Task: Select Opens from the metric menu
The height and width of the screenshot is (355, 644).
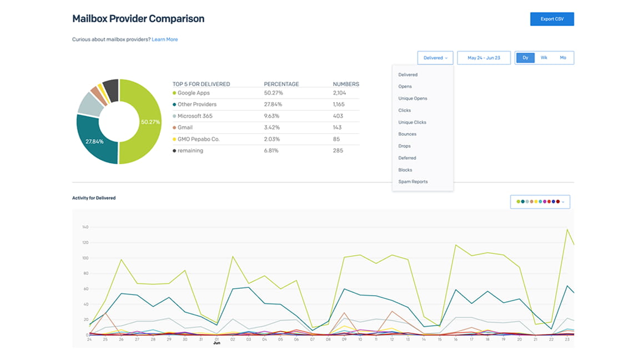Action: point(405,87)
